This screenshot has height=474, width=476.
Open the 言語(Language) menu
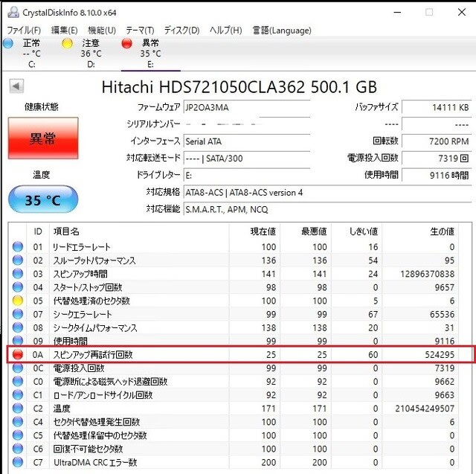(282, 31)
